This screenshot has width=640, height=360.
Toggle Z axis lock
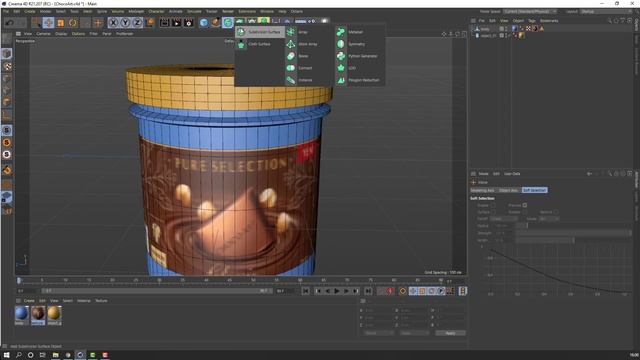coord(137,23)
